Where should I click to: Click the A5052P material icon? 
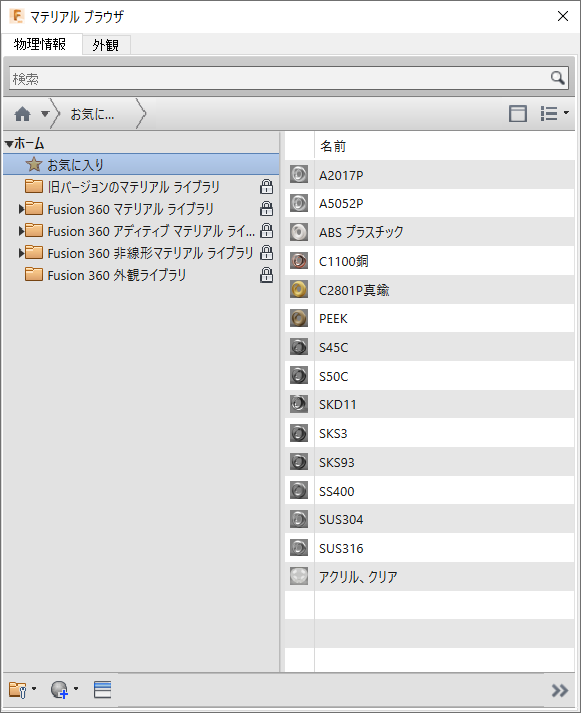tap(299, 203)
